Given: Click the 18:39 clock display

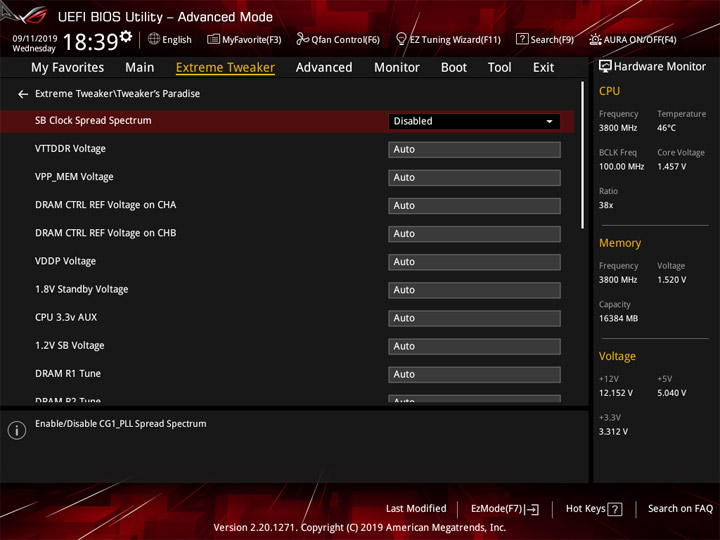Looking at the screenshot, I should [x=91, y=42].
